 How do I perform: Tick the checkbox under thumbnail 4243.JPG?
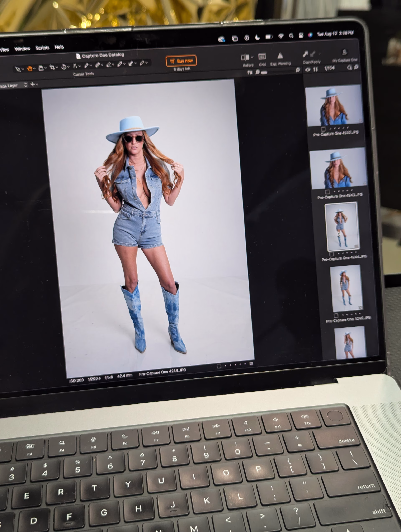(327, 192)
